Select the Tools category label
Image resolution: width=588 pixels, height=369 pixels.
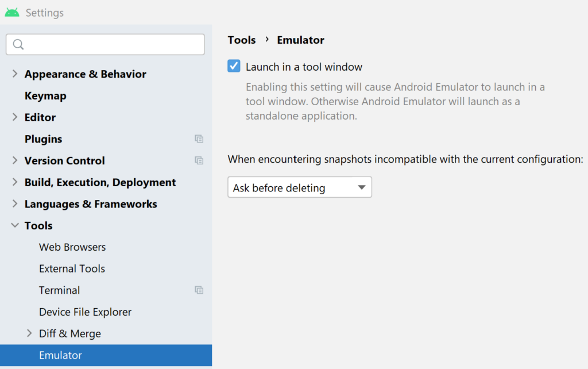38,226
